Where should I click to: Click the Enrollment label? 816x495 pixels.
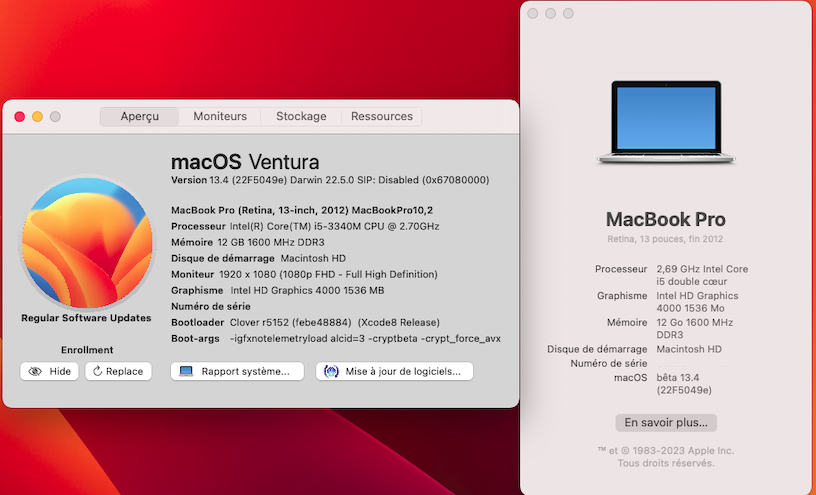coord(87,350)
